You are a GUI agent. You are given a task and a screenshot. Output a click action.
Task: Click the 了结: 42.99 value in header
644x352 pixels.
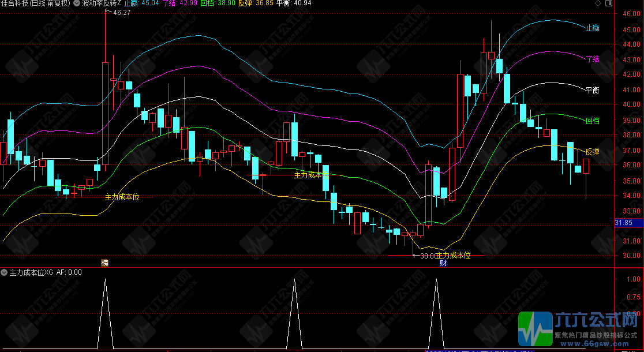[x=179, y=3]
